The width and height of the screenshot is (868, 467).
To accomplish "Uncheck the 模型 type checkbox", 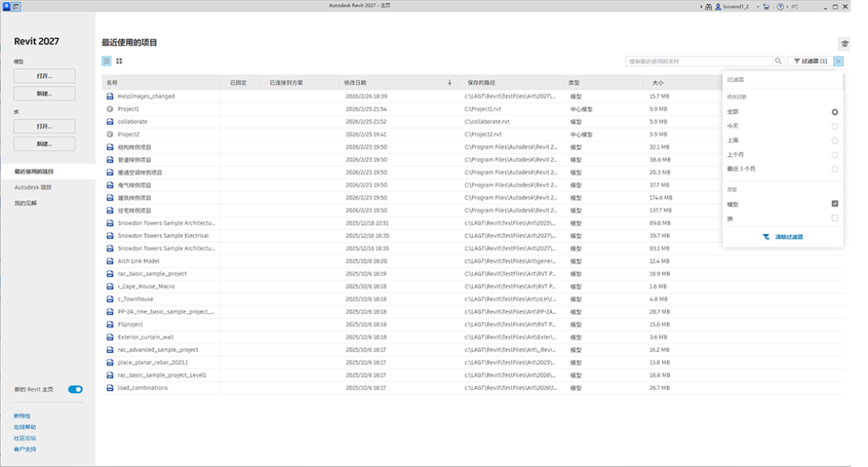I will pyautogui.click(x=835, y=203).
